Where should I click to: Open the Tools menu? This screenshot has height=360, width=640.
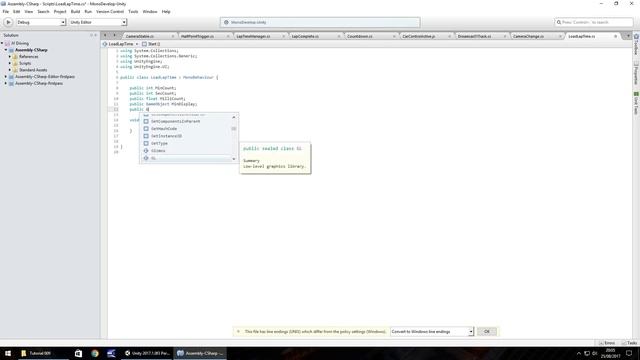pyautogui.click(x=133, y=11)
